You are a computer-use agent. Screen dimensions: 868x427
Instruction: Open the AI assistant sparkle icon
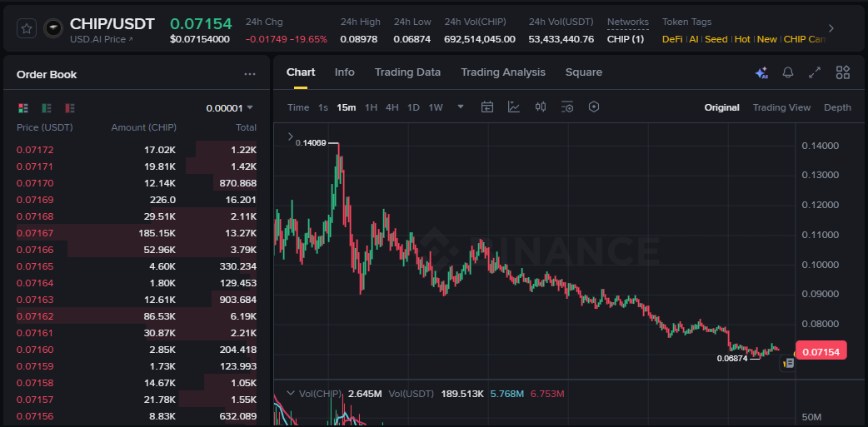click(761, 72)
